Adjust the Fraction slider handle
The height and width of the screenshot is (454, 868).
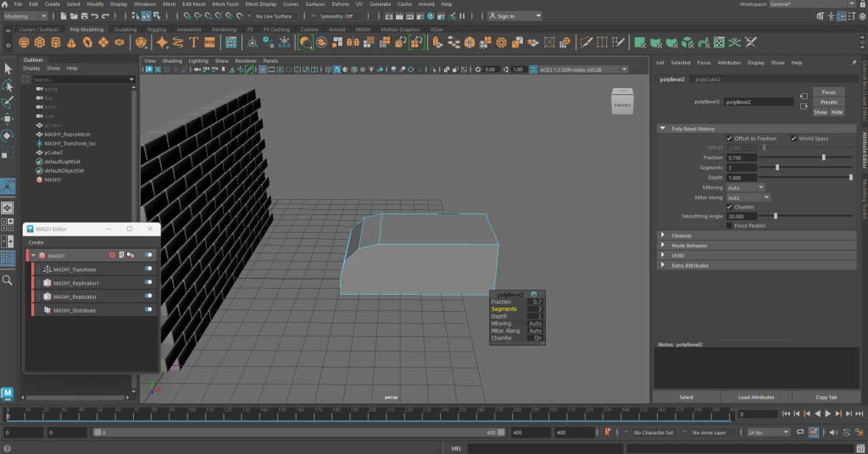(824, 158)
